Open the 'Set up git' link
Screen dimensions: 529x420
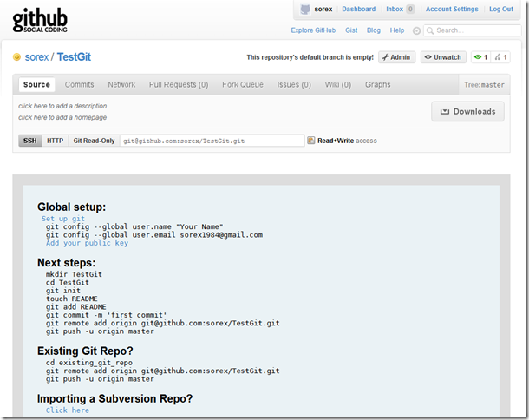click(x=63, y=219)
